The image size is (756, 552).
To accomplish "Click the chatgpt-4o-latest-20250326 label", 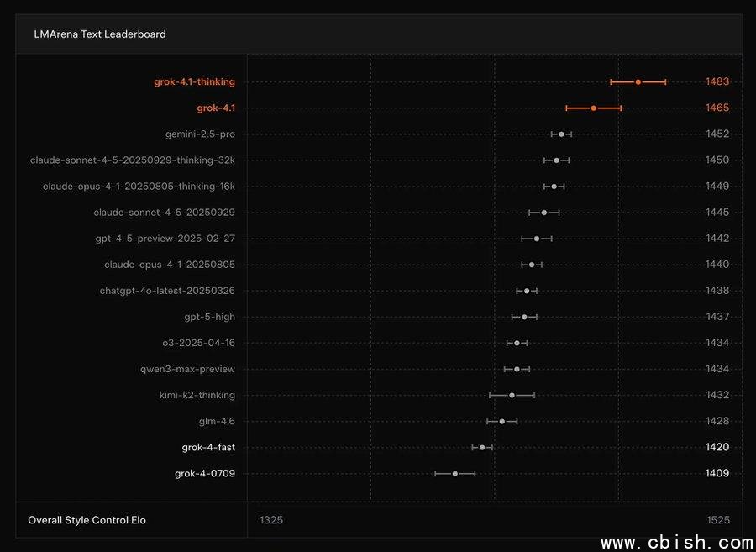I will tap(167, 291).
